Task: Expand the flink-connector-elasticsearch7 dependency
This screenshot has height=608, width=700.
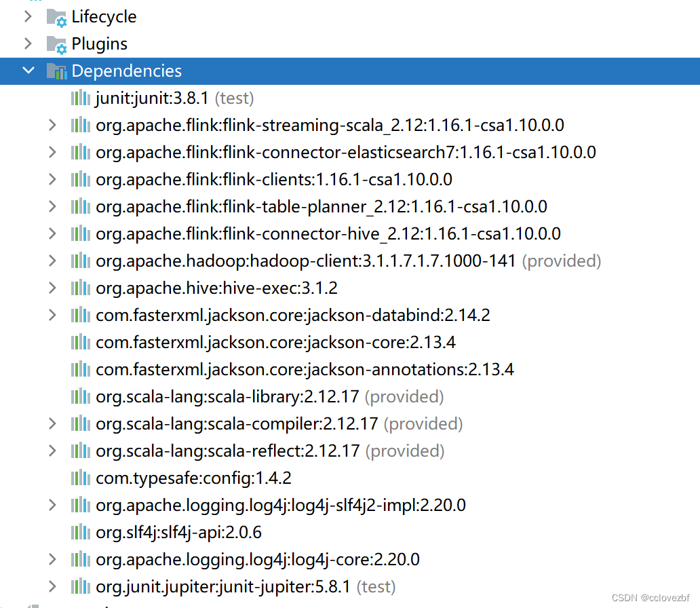Action: (x=52, y=152)
